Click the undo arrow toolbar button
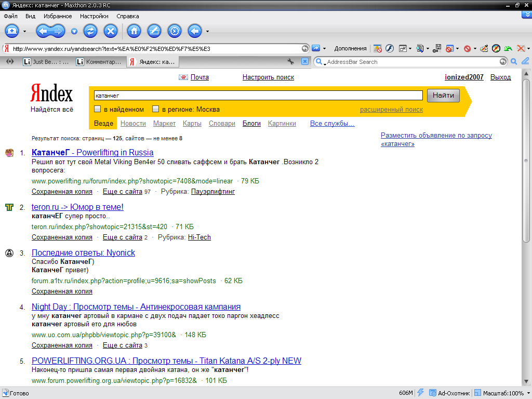Screen dimensions: 532x399 [195, 31]
